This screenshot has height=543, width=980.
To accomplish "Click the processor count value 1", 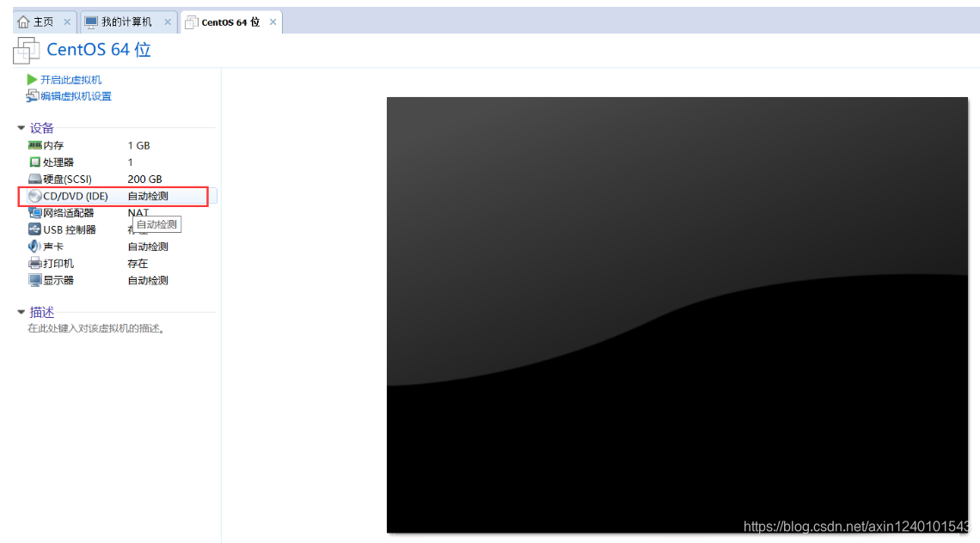I will pos(130,162).
